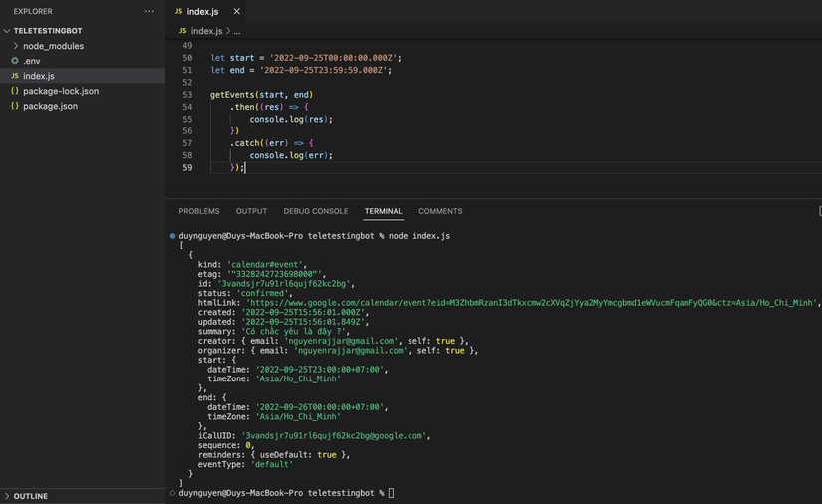
Task: Expand the OUTLINE section
Action: coord(8,496)
